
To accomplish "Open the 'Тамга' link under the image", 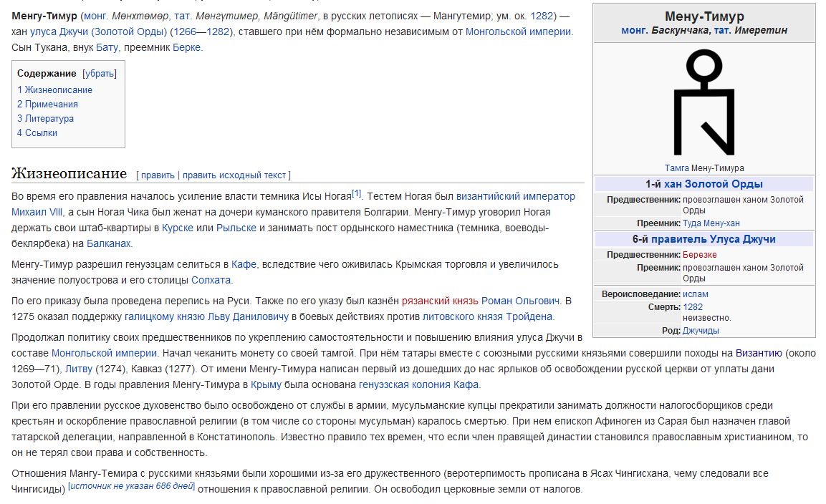I will pyautogui.click(x=676, y=168).
